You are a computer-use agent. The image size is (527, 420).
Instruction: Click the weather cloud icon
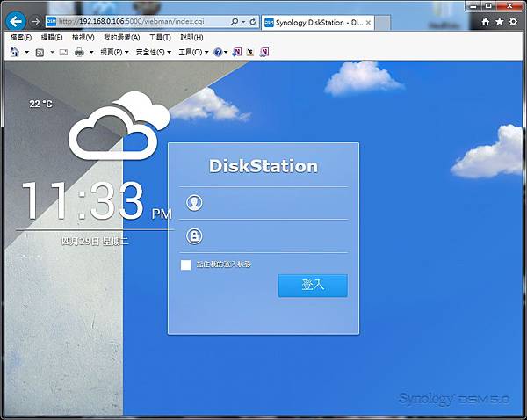[x=119, y=126]
